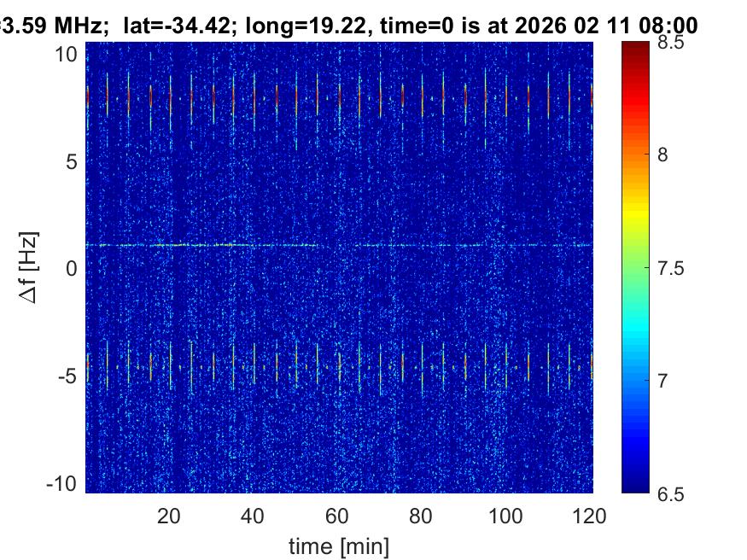Select the 100 tick on the time axis
The image size is (747, 560).
click(x=506, y=515)
